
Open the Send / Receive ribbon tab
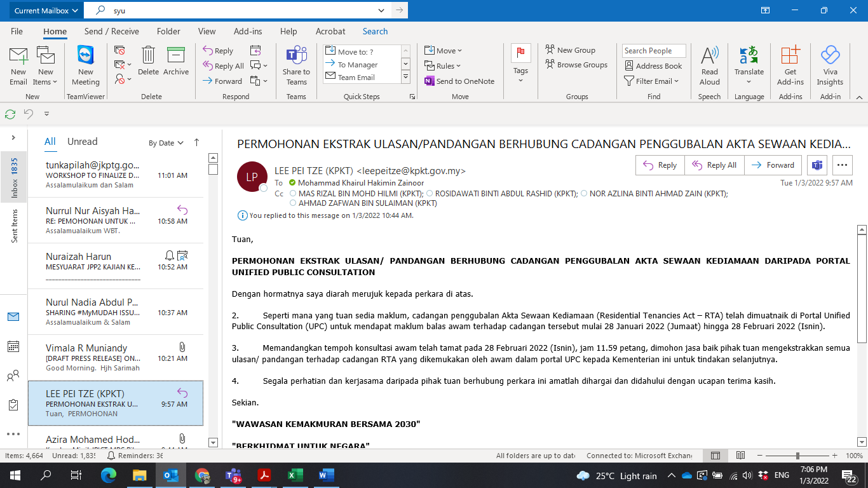[x=111, y=31]
